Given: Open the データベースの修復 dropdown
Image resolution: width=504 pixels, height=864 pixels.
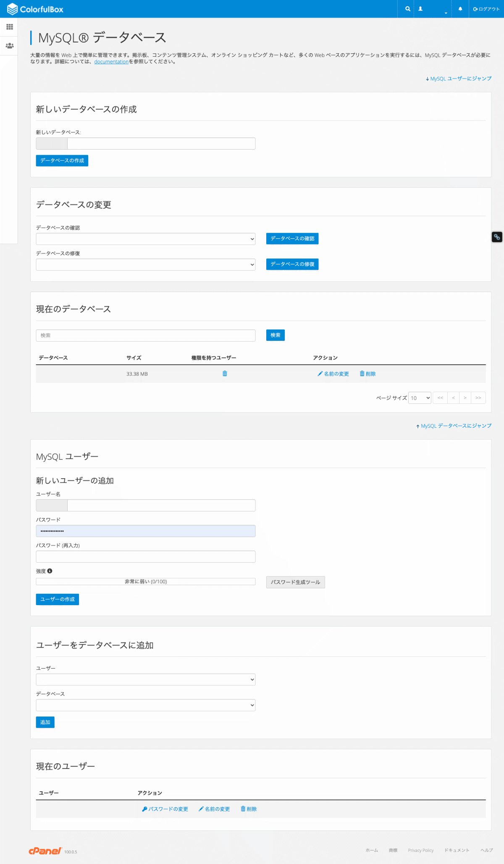Looking at the screenshot, I should tap(146, 265).
